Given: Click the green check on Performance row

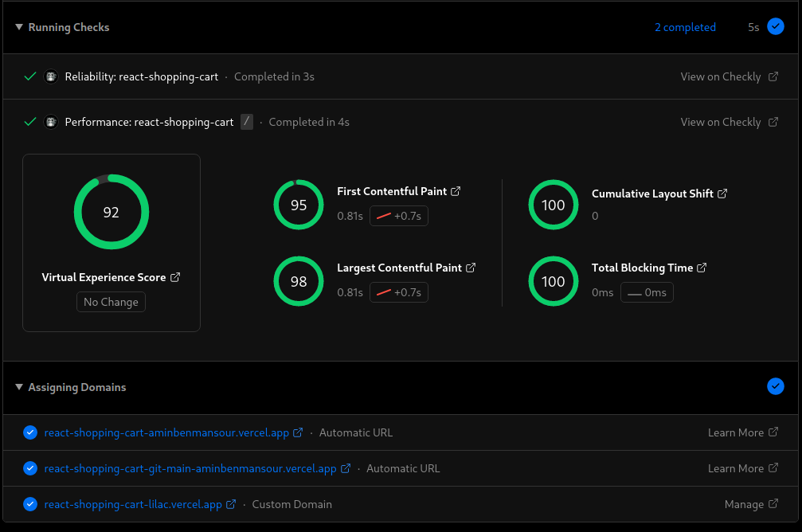Looking at the screenshot, I should (30, 122).
